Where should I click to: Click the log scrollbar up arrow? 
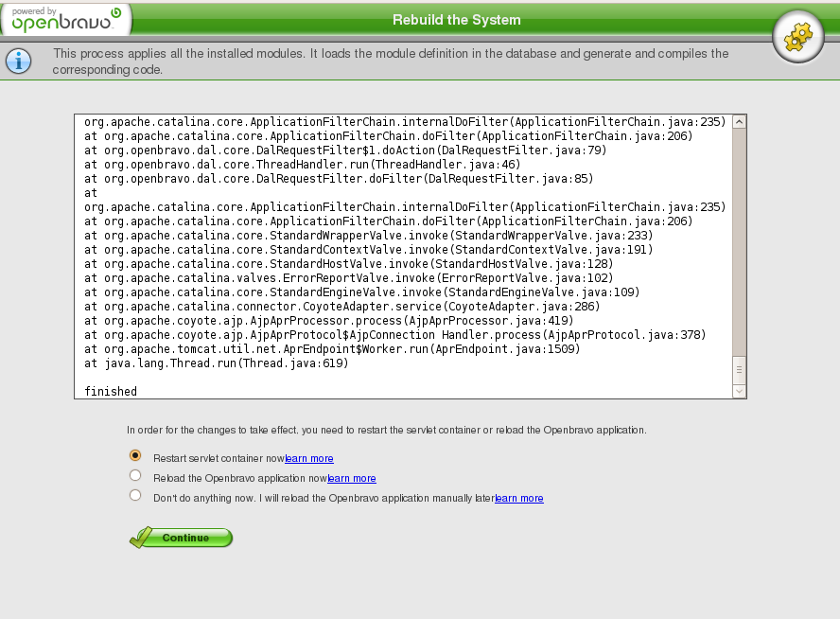(739, 122)
